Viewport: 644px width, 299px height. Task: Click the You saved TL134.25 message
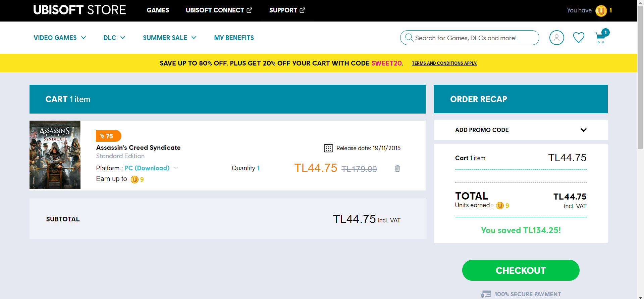coord(521,230)
